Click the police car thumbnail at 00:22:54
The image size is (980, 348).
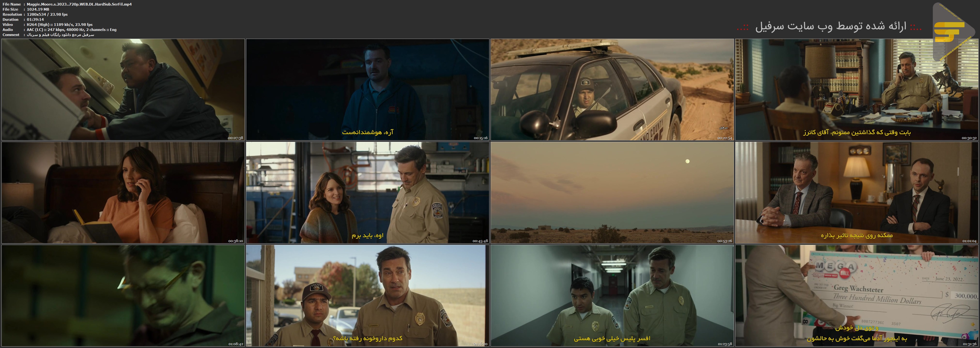[x=612, y=90]
